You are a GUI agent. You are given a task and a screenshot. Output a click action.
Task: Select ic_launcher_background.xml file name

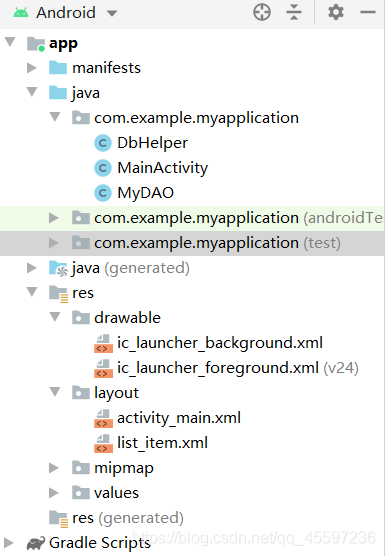pyautogui.click(x=220, y=343)
